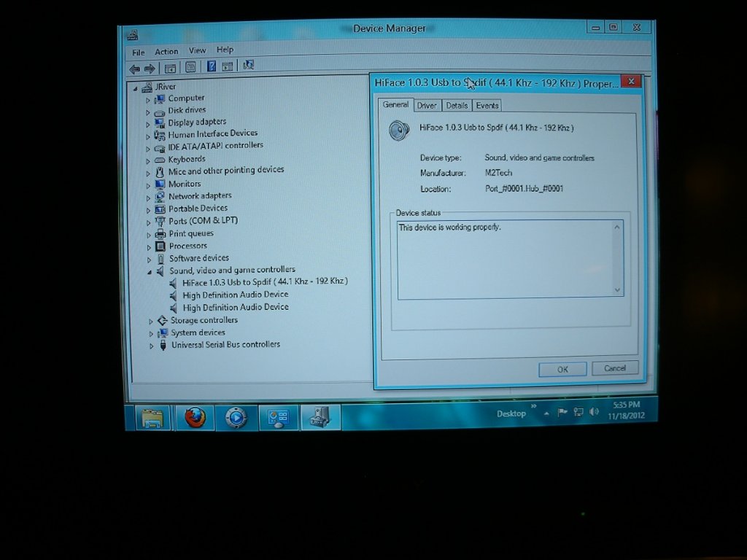Click Cancel in HiFace Properties dialog

(x=615, y=368)
